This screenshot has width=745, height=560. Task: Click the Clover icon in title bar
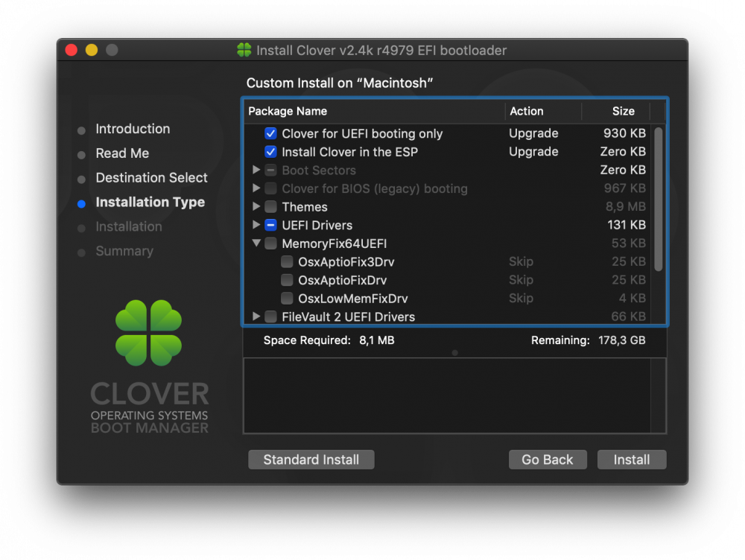pos(244,50)
